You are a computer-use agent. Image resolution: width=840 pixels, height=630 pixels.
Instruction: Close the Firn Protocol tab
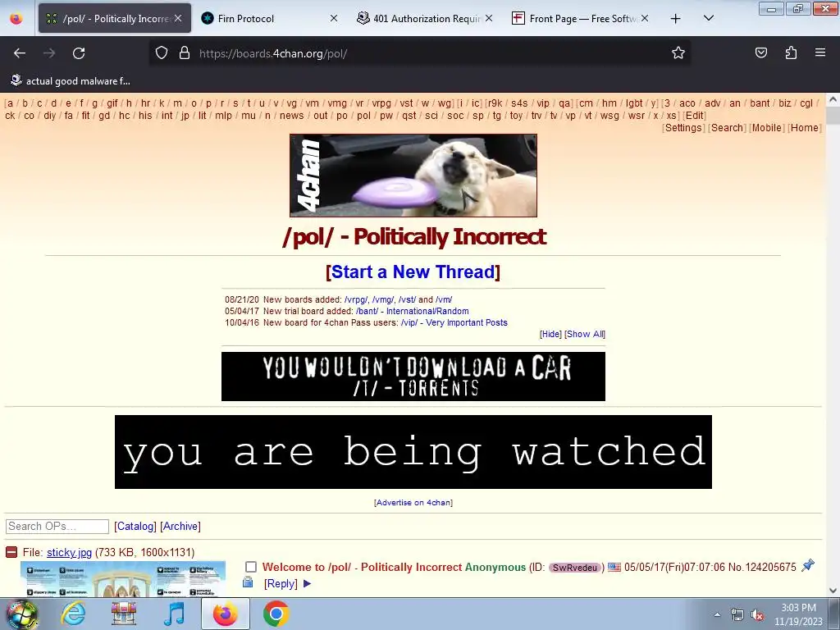pyautogui.click(x=334, y=18)
